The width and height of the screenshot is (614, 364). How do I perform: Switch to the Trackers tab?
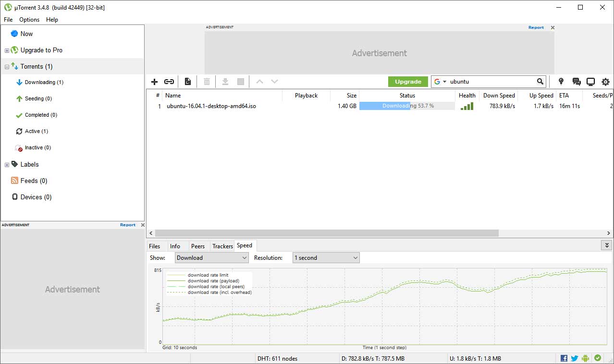[x=222, y=246]
